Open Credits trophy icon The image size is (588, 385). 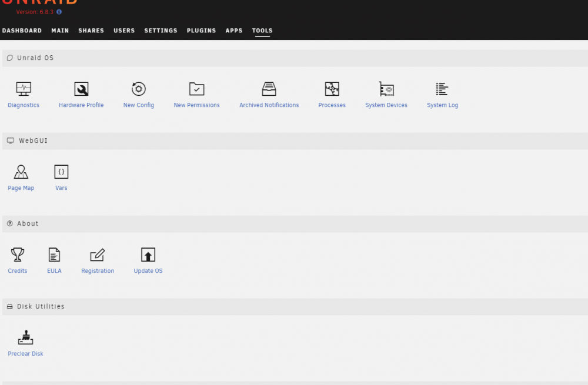[17, 255]
